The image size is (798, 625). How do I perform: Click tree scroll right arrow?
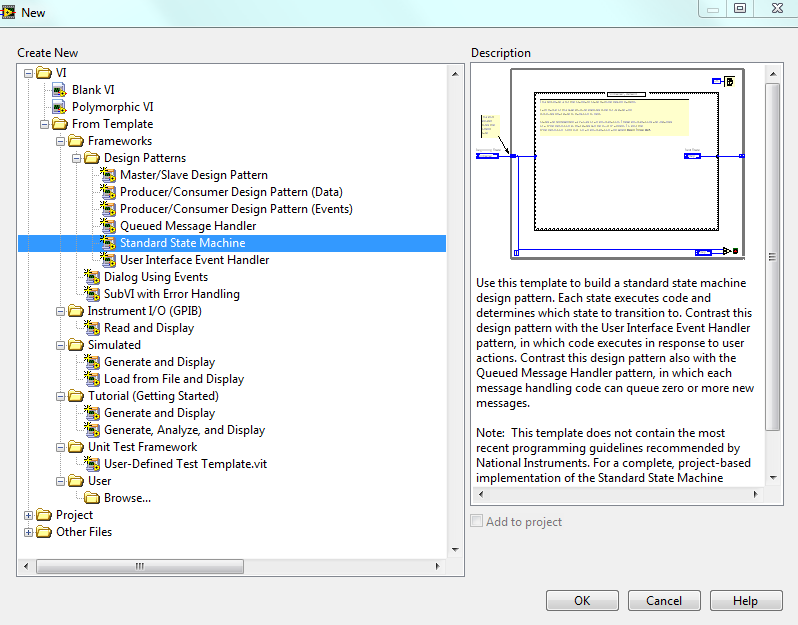tap(437, 566)
